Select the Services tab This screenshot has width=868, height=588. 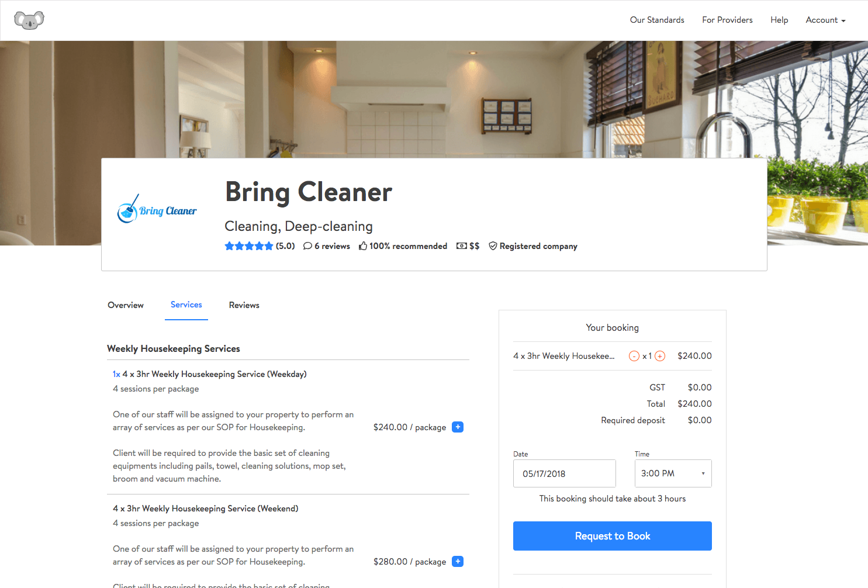186,305
